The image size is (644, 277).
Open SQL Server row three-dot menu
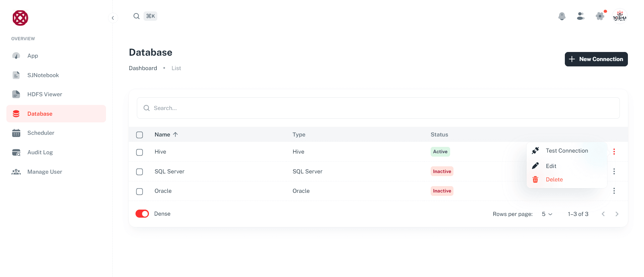(614, 171)
